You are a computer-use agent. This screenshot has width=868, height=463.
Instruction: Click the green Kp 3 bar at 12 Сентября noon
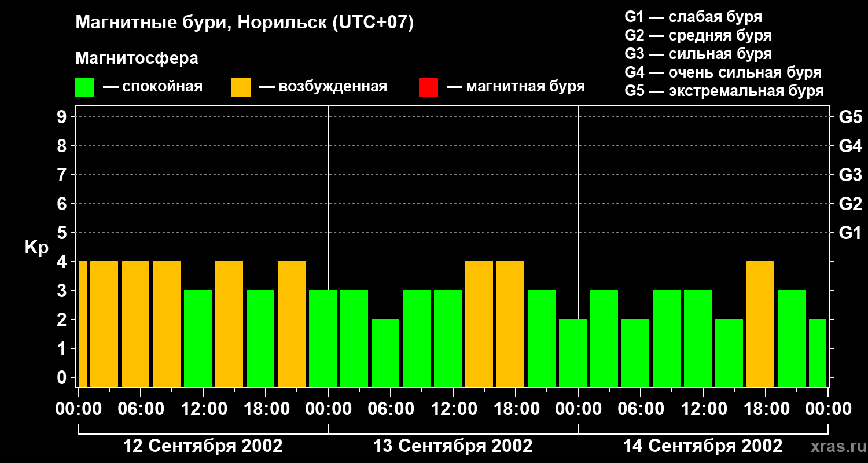click(198, 339)
